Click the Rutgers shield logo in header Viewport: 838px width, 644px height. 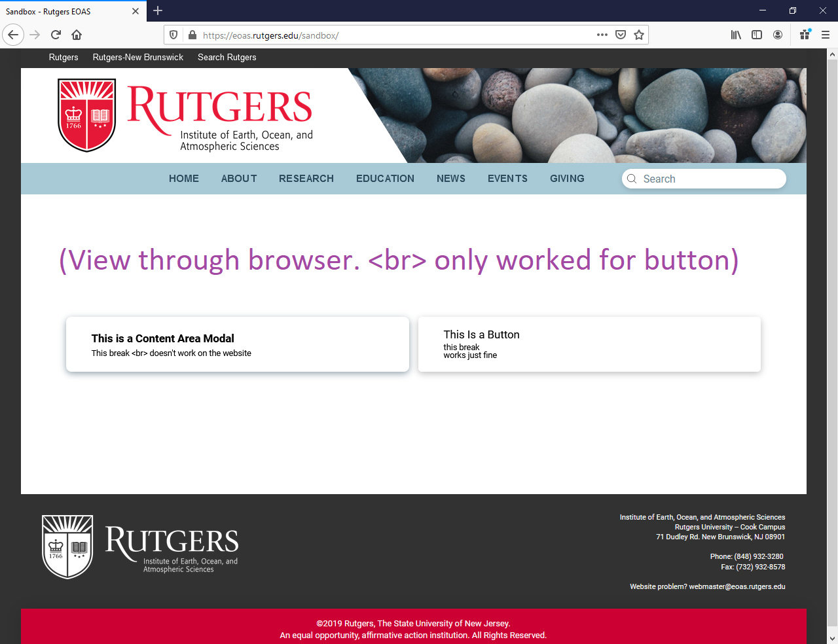(87, 115)
